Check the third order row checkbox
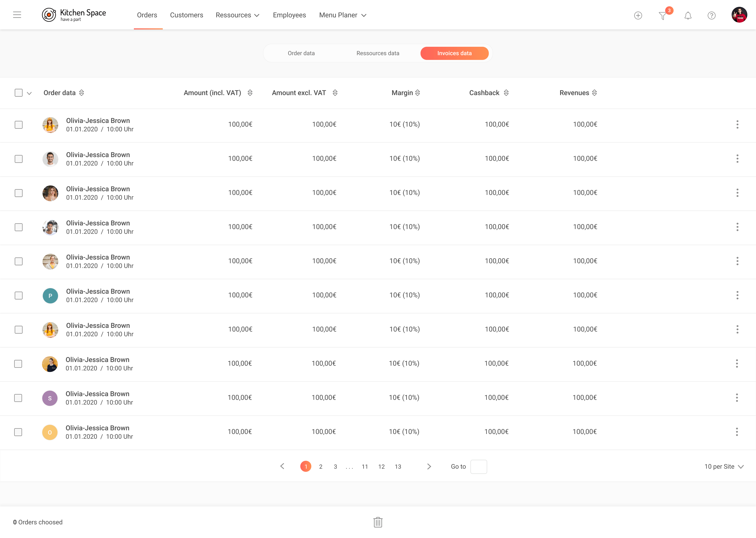 19,193
